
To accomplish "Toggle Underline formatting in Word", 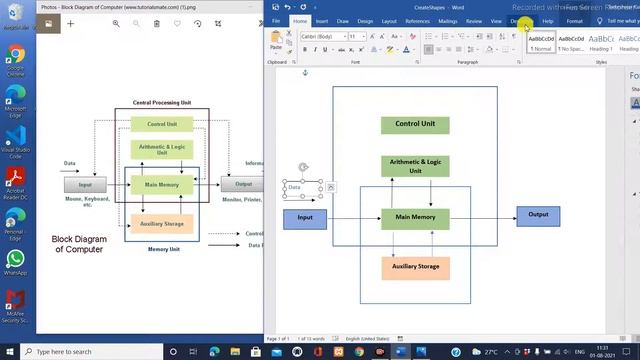I will pyautogui.click(x=325, y=49).
